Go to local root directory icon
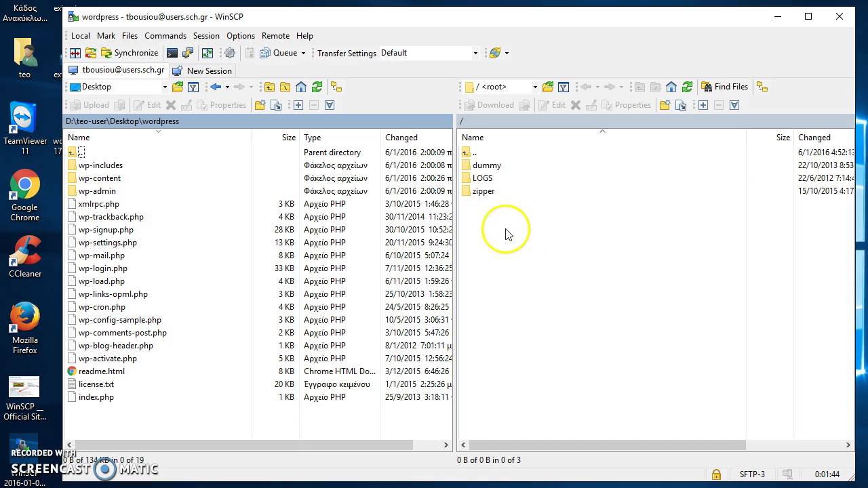The height and width of the screenshot is (488, 868). click(x=285, y=87)
